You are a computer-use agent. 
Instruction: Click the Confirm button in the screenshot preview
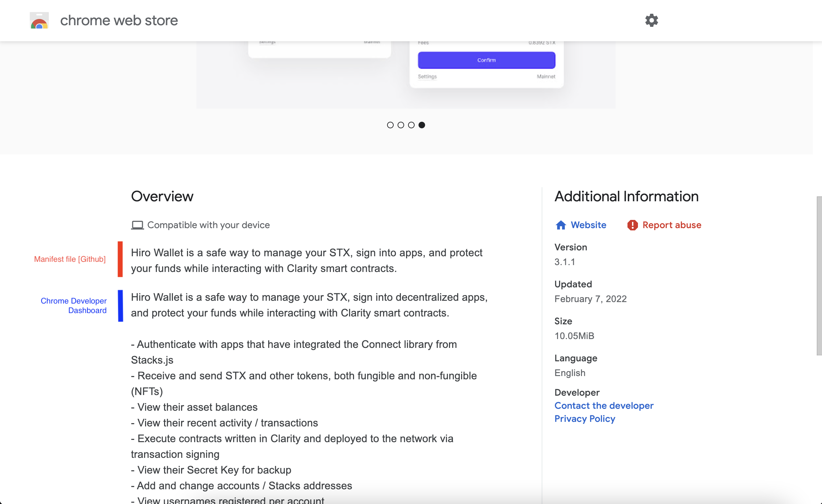tap(486, 60)
